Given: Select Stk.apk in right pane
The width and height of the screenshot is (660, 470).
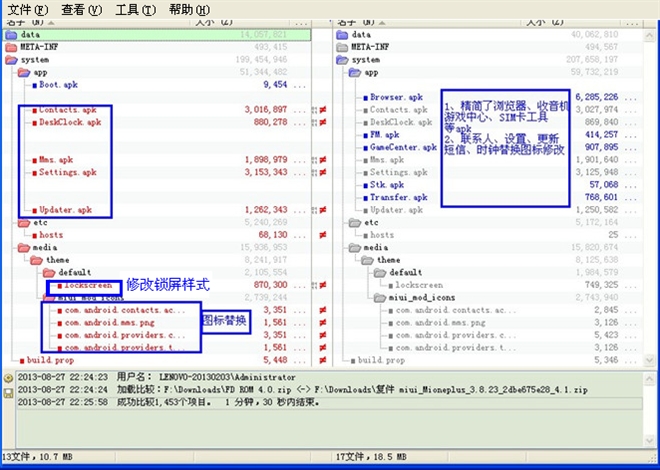Looking at the screenshot, I should pos(387,185).
